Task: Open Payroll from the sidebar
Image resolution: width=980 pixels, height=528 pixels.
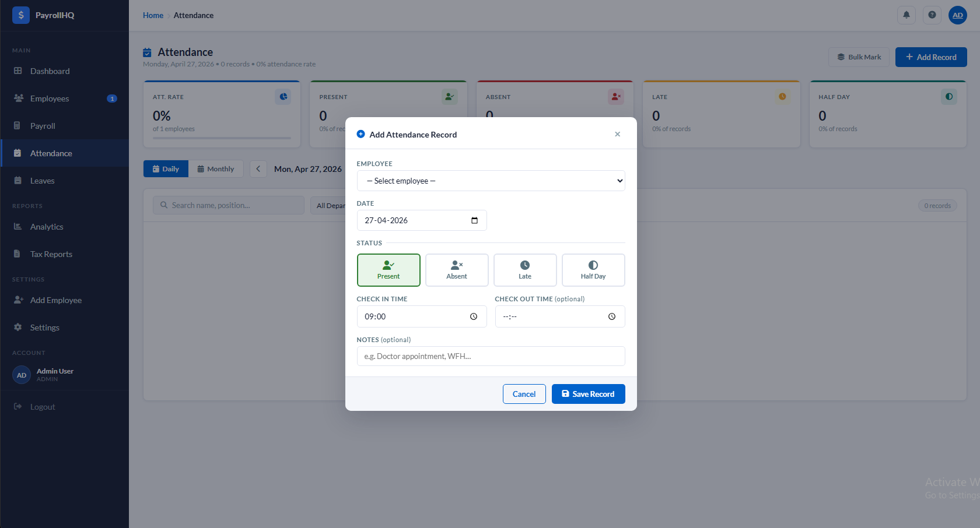Action: click(43, 126)
